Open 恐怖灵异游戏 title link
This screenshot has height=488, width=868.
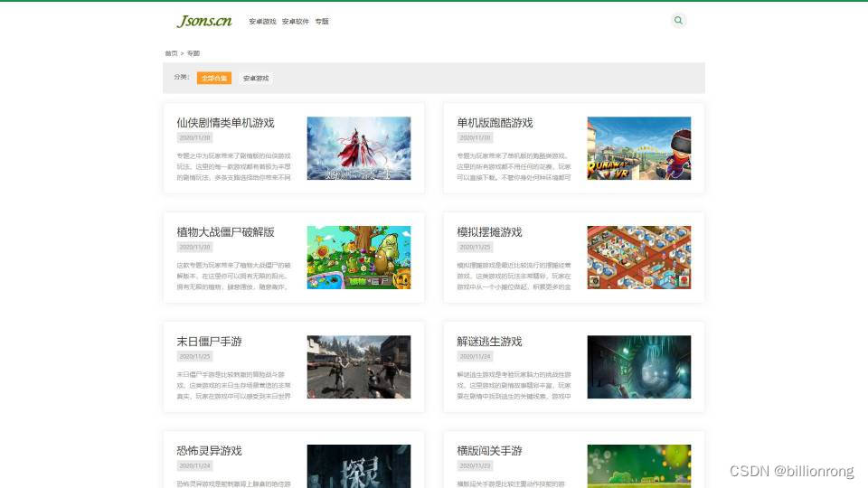[x=209, y=451]
